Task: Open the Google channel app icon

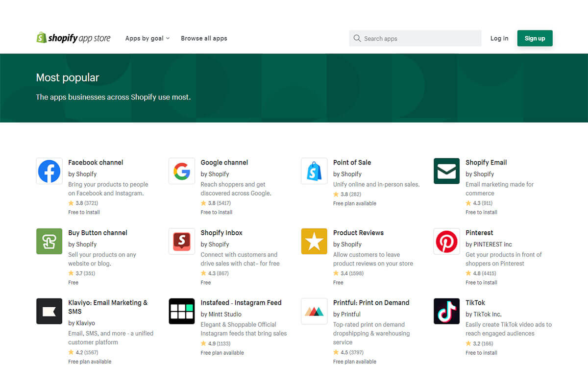Action: (x=182, y=171)
